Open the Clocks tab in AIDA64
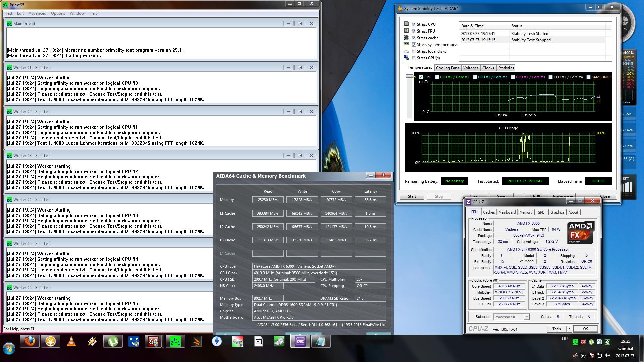The width and height of the screenshot is (644, 362). pyautogui.click(x=488, y=68)
